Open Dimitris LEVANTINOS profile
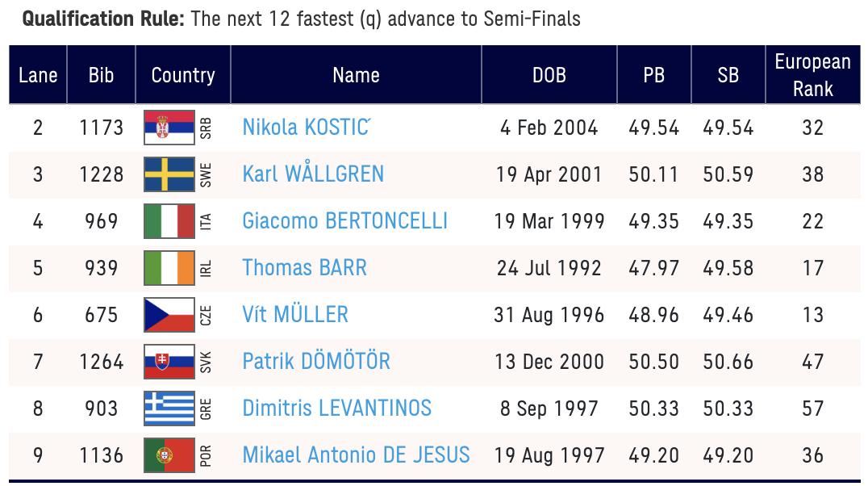The height and width of the screenshot is (486, 868). tap(336, 408)
